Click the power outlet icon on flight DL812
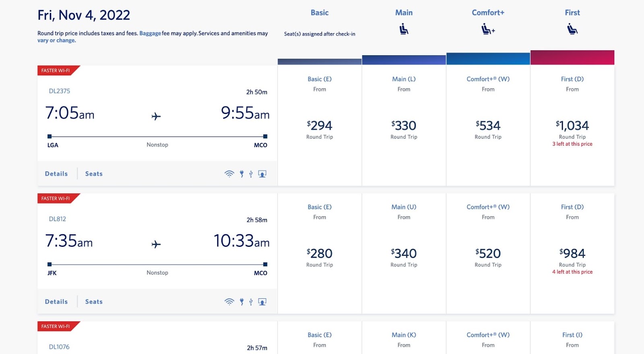The image size is (644, 354). 242,302
